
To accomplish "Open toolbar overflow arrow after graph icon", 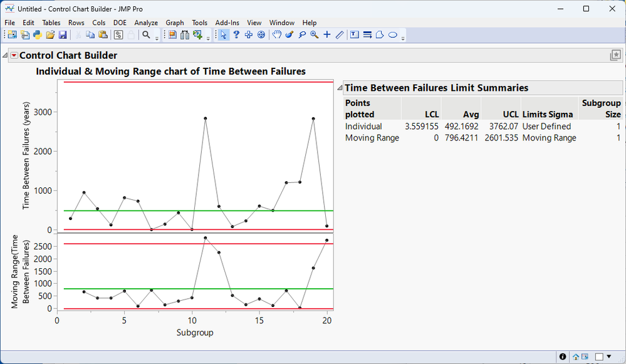I will tap(208, 38).
